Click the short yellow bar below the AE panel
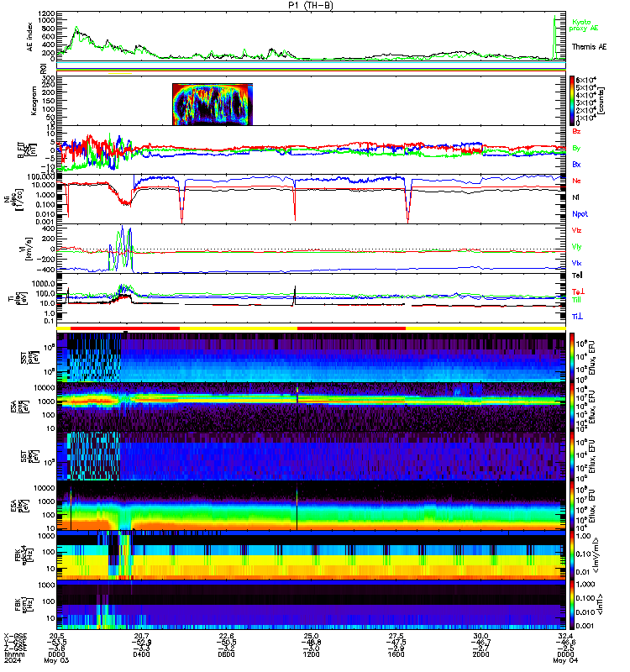The width and height of the screenshot is (630, 672). pos(120,73)
